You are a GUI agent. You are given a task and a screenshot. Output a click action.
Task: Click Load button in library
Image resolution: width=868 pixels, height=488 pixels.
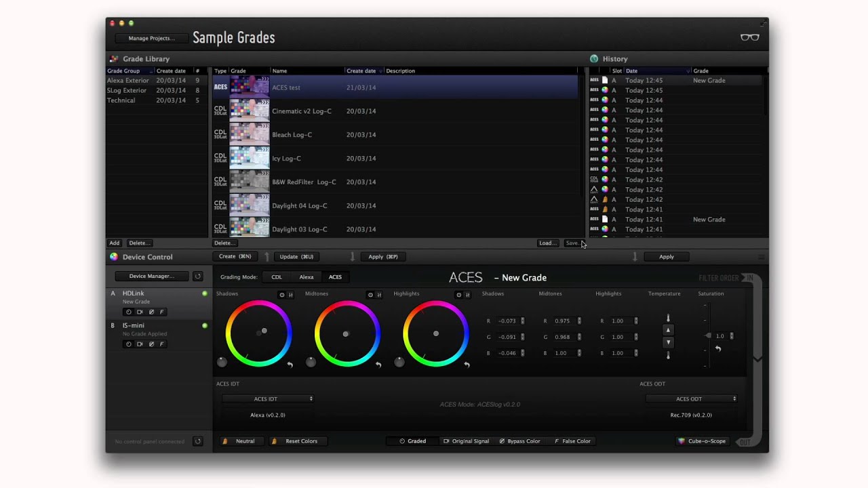coord(548,243)
